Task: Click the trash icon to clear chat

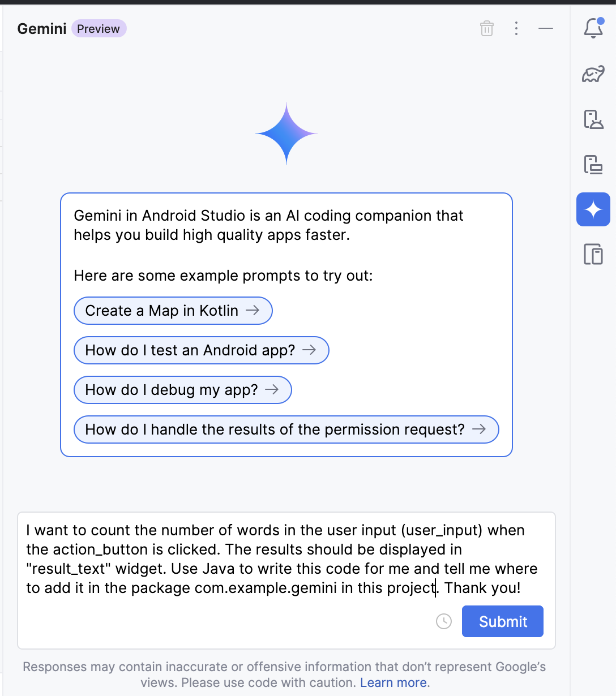Action: click(487, 28)
